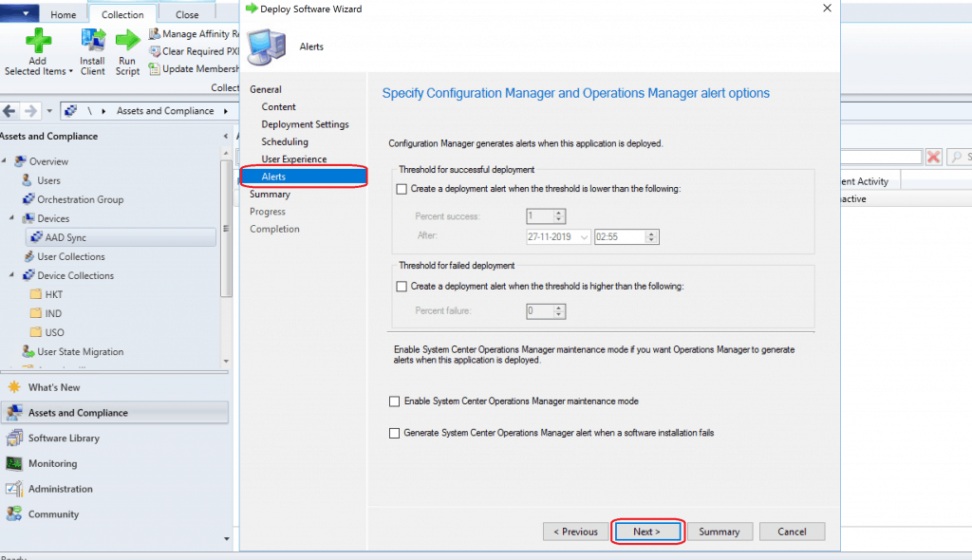Collapse the Overview tree node
This screenshot has height=560, width=972.
5,160
